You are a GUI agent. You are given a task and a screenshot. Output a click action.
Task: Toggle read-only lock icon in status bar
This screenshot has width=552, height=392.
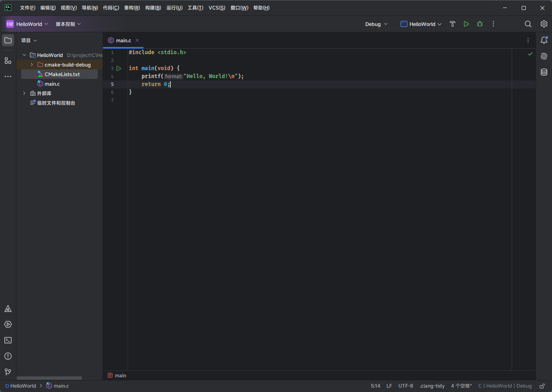point(542,386)
